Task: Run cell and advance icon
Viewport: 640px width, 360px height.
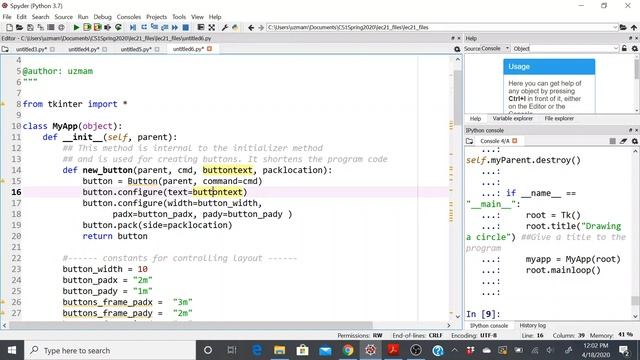Action: [x=98, y=27]
